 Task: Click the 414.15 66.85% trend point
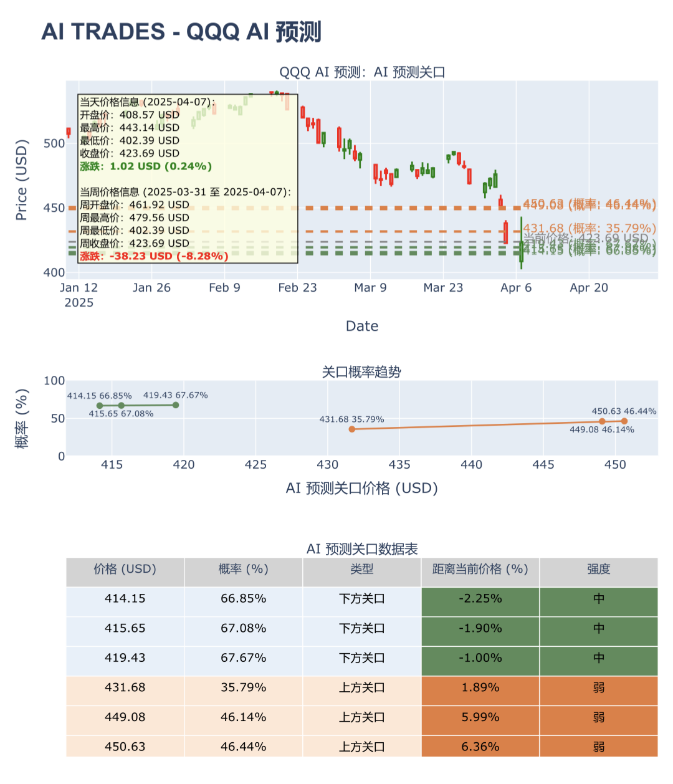pos(100,406)
